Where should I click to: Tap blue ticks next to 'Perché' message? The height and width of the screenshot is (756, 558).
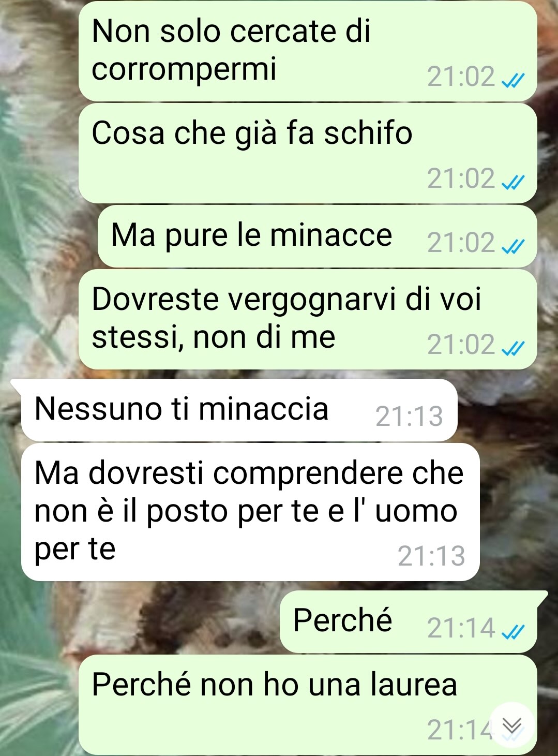tap(514, 631)
